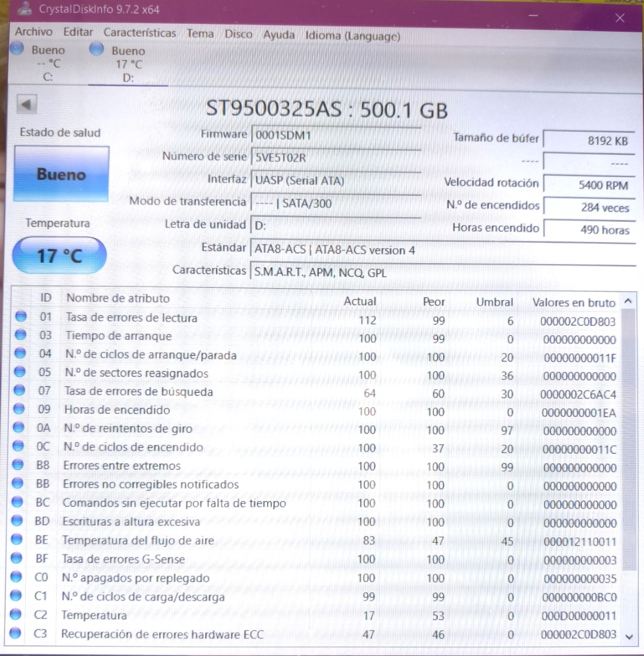This screenshot has width=644, height=656.
Task: Click the Letra de unidad field D:
Action: (x=336, y=225)
